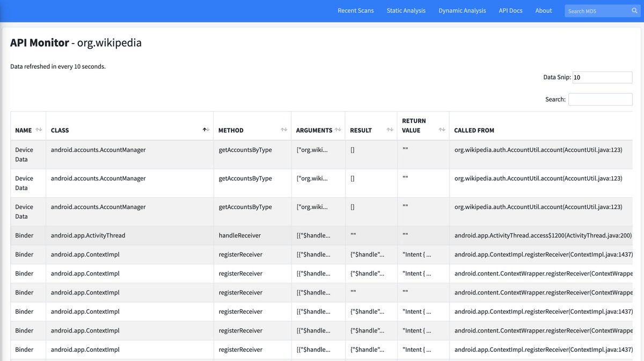Sort RETURN VALUE using its sort arrows
The width and height of the screenshot is (644, 361).
[x=442, y=128]
